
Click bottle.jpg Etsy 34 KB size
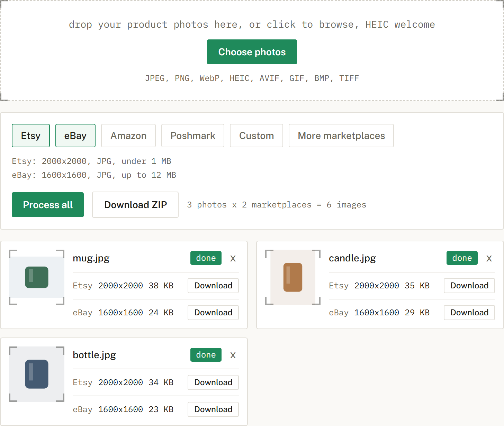click(161, 382)
